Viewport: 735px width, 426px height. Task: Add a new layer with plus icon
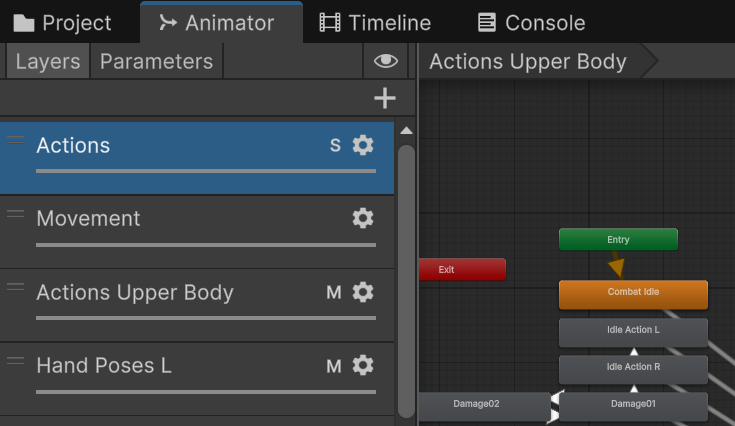(385, 98)
